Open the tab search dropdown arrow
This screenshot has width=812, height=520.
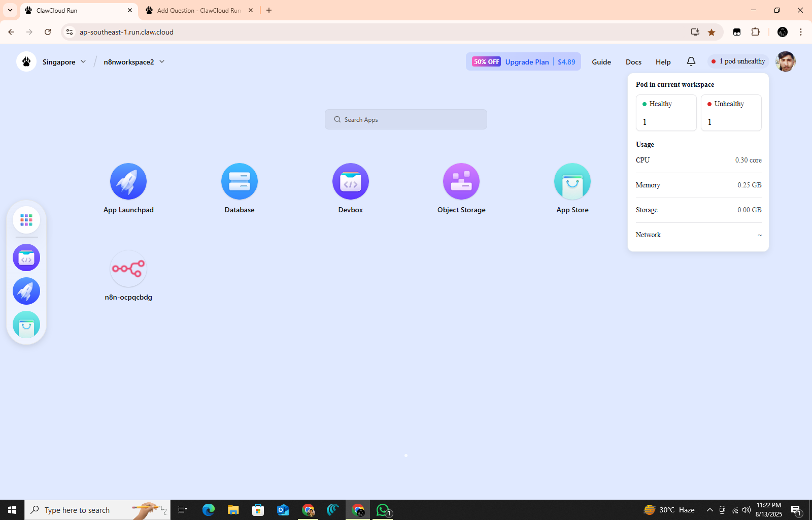click(x=10, y=10)
